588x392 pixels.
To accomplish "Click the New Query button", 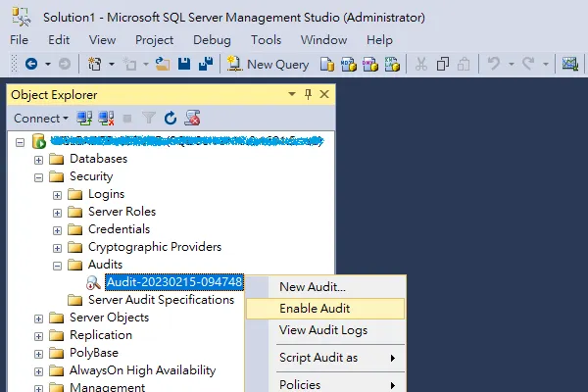I will (x=269, y=64).
